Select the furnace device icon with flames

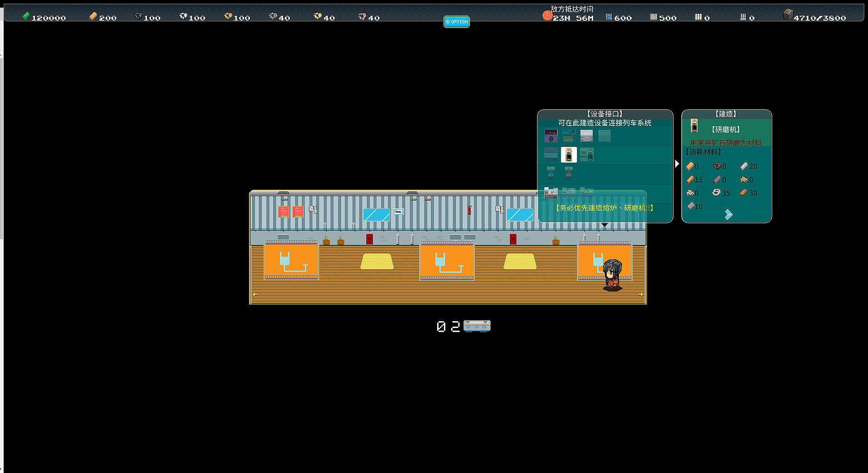click(551, 136)
